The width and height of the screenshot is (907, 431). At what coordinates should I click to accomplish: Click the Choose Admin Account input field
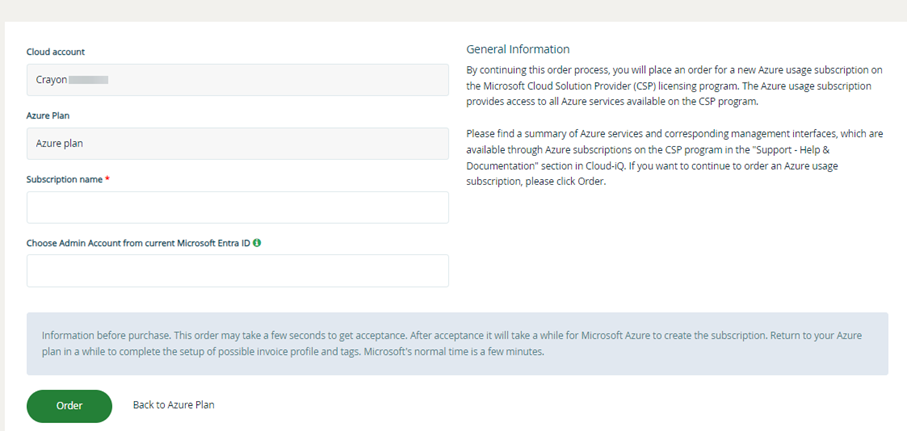tap(237, 271)
